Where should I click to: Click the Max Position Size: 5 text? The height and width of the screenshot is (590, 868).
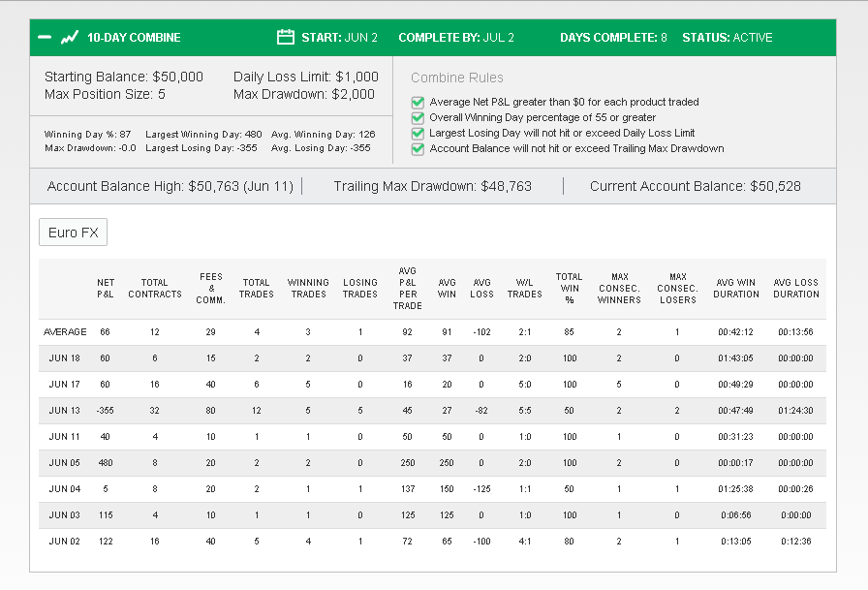(105, 94)
